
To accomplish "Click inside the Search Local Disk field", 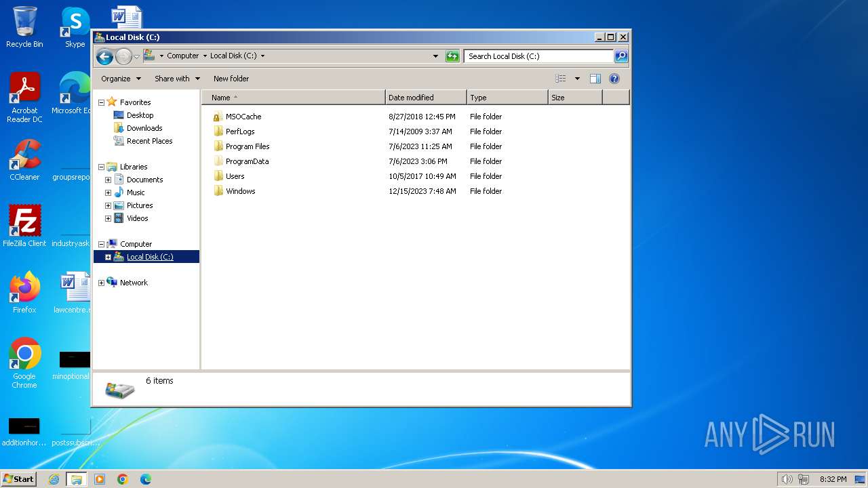I will (539, 56).
